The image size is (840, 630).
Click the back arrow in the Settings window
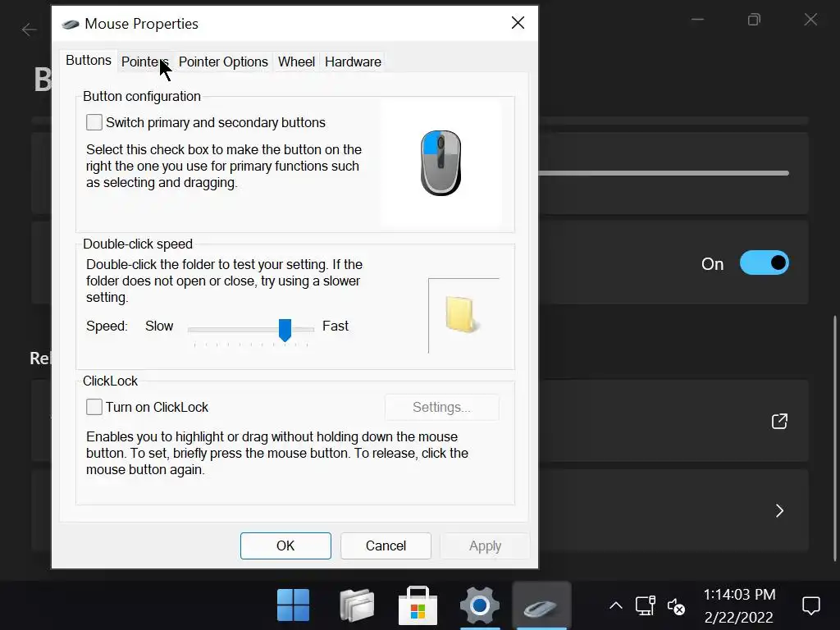click(29, 30)
